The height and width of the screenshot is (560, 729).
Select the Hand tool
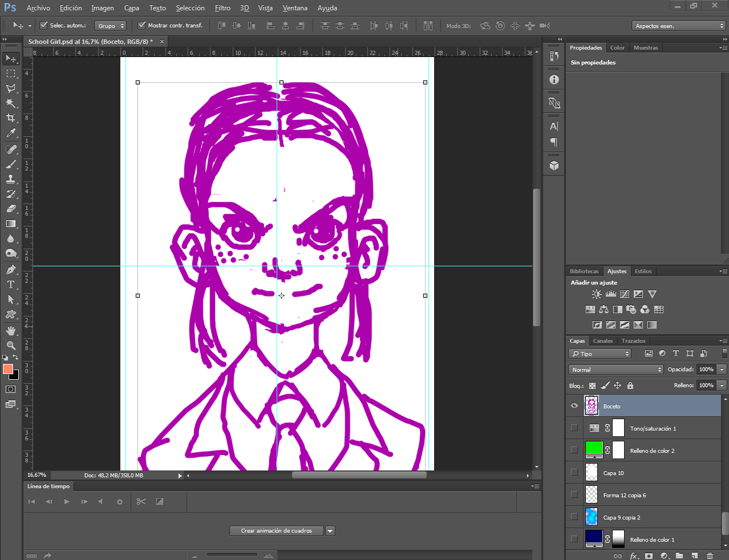[x=11, y=331]
